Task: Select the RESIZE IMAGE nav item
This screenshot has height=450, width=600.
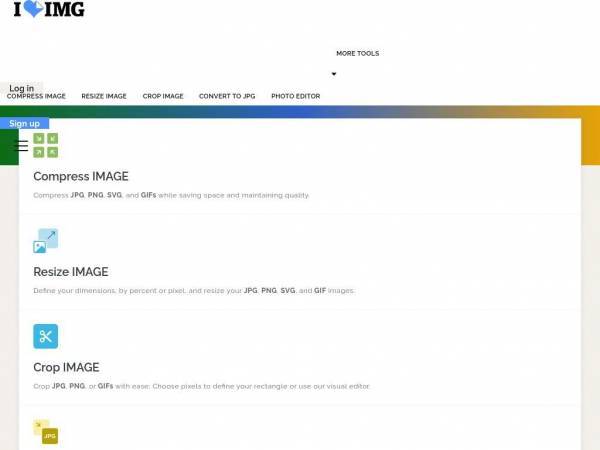Action: click(104, 96)
